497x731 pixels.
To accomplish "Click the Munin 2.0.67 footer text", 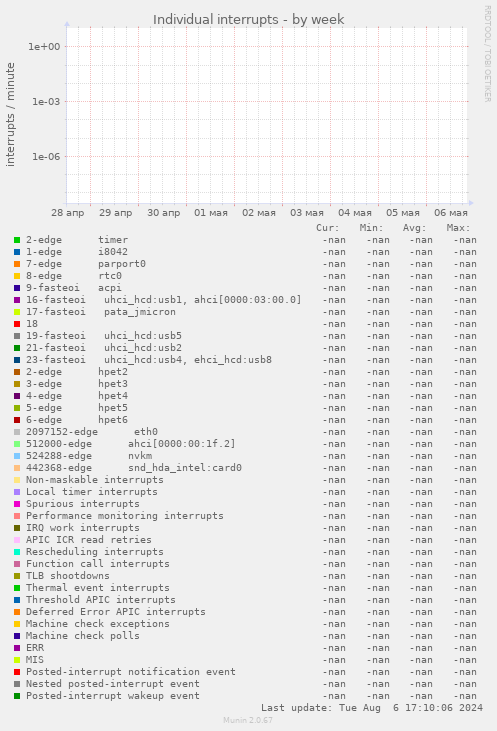I will (x=248, y=720).
